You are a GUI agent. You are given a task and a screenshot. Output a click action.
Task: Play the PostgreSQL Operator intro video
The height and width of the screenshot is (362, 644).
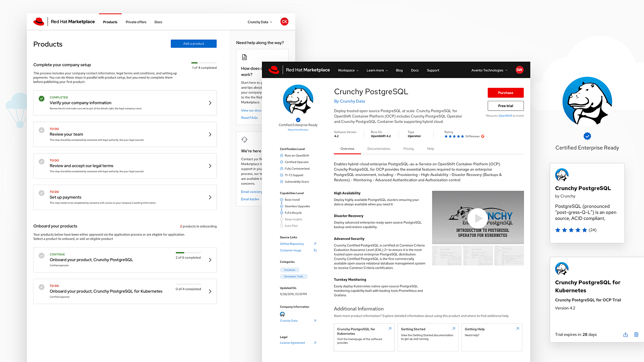pyautogui.click(x=478, y=218)
